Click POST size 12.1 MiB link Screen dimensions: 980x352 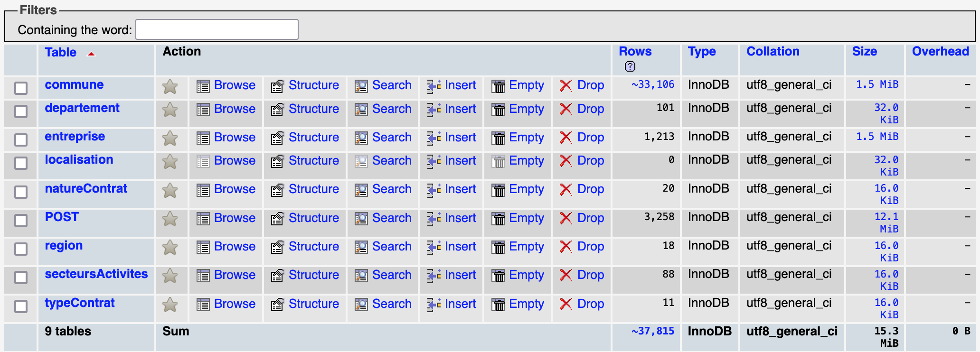click(886, 222)
